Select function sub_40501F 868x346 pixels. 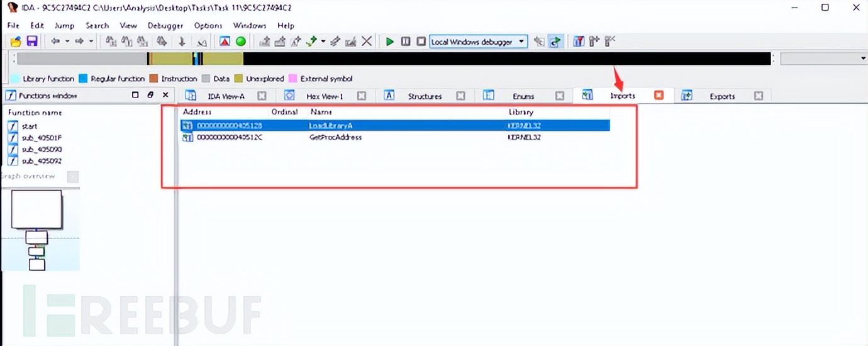tap(42, 138)
